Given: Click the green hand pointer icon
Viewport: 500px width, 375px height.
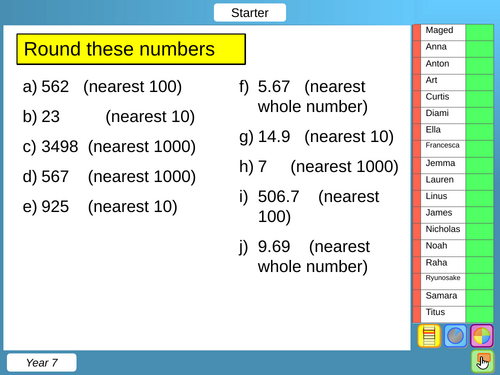Looking at the screenshot, I should pyautogui.click(x=483, y=362).
